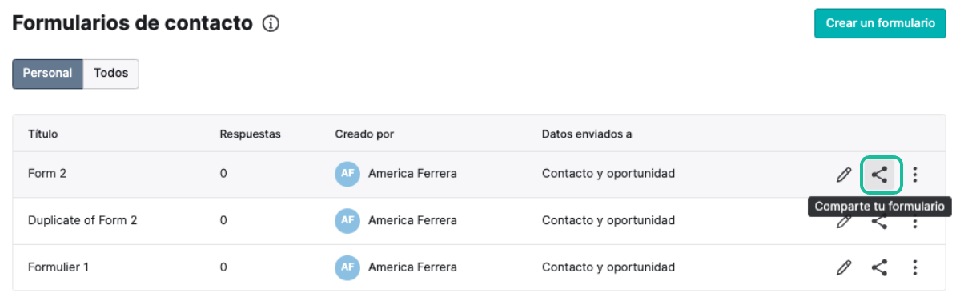
Task: Edit Formulier 1 with the pencil icon
Action: click(843, 267)
